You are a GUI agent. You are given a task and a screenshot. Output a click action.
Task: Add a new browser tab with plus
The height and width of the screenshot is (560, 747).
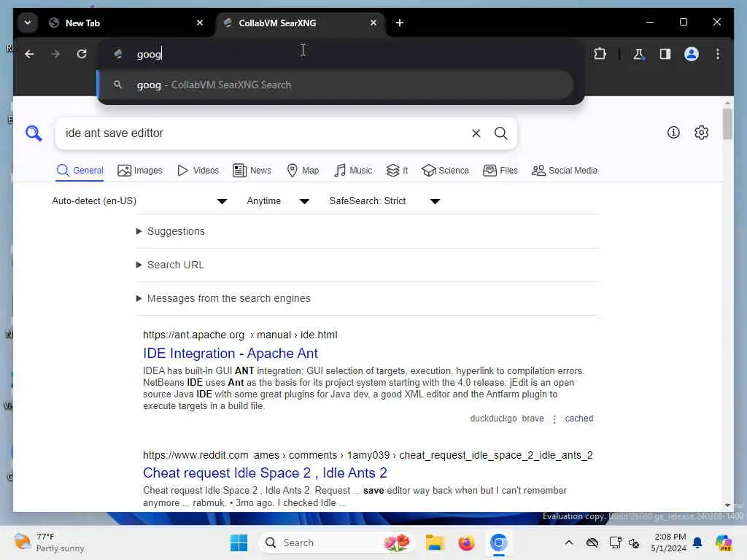400,23
